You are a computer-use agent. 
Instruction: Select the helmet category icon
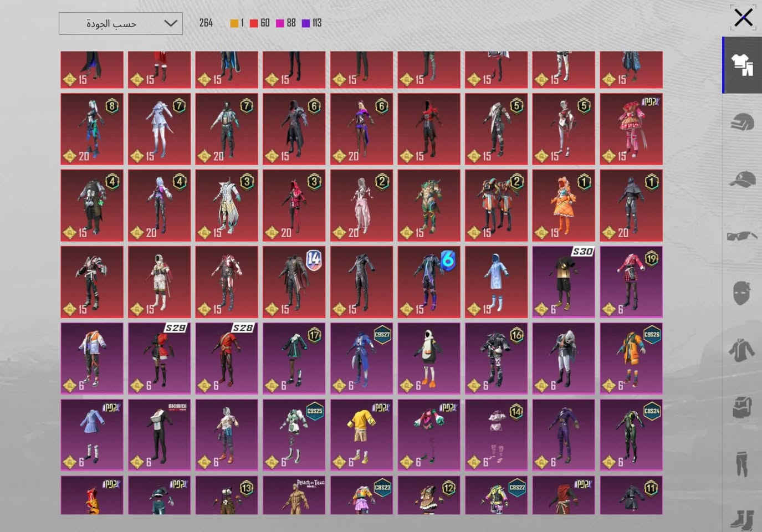click(x=742, y=121)
